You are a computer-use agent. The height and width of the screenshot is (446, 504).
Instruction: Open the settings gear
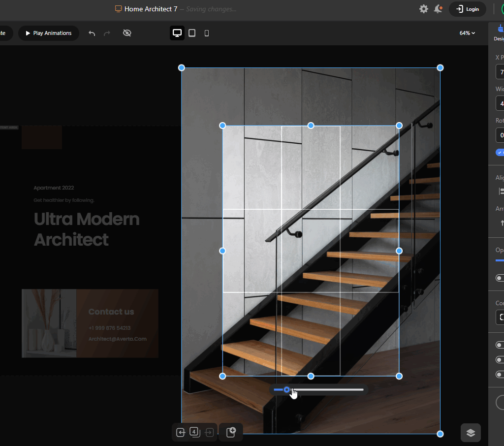pyautogui.click(x=424, y=9)
